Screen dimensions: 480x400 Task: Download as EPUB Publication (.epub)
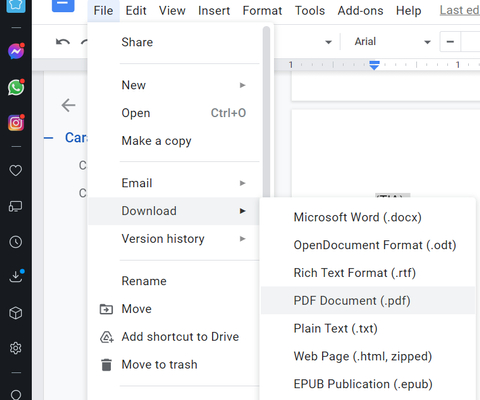coord(368,384)
